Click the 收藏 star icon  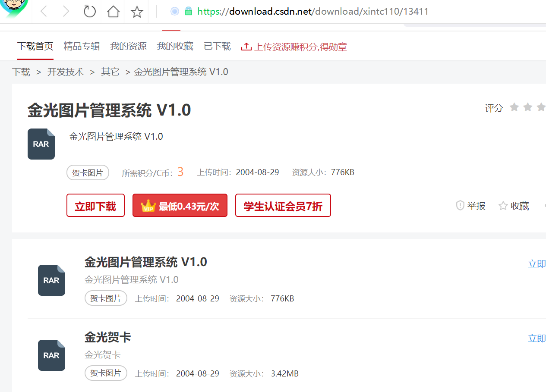click(x=503, y=206)
